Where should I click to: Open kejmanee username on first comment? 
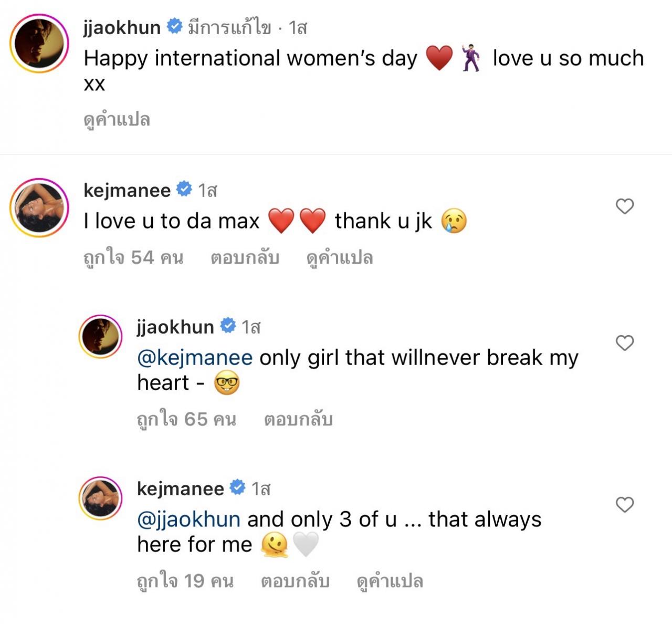coord(127,190)
